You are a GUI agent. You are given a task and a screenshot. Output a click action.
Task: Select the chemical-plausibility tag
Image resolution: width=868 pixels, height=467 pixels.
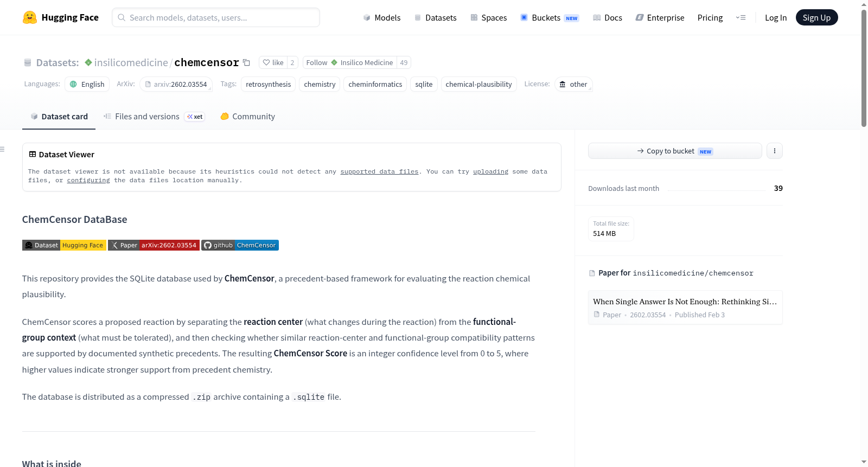pos(479,84)
